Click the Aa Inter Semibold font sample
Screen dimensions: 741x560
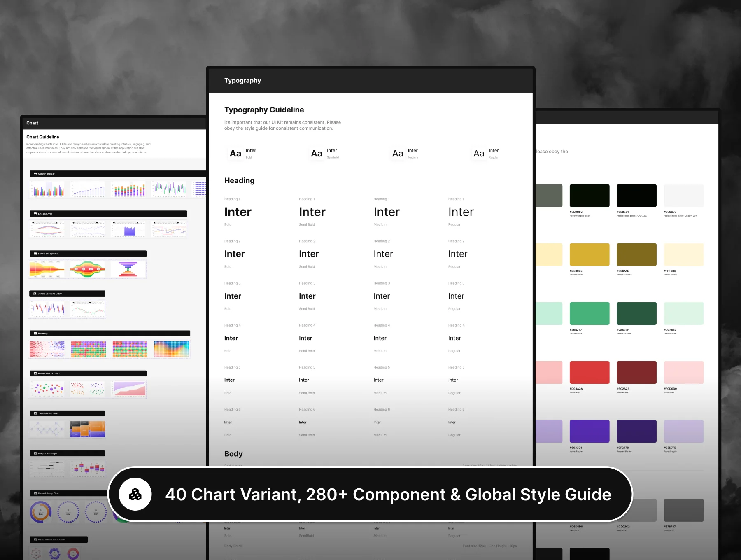point(324,154)
